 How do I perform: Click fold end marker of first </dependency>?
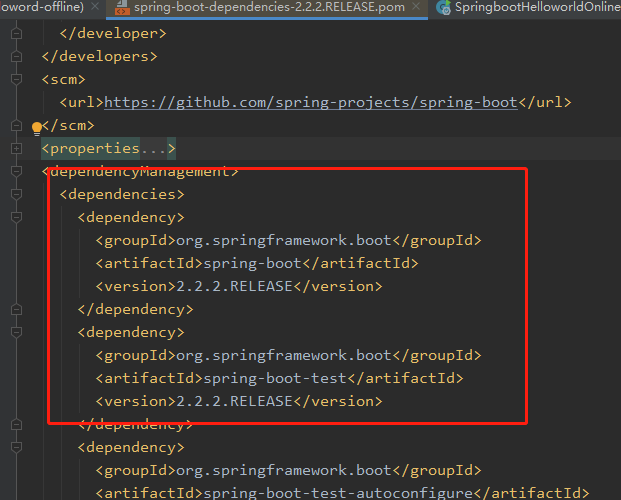point(16,309)
